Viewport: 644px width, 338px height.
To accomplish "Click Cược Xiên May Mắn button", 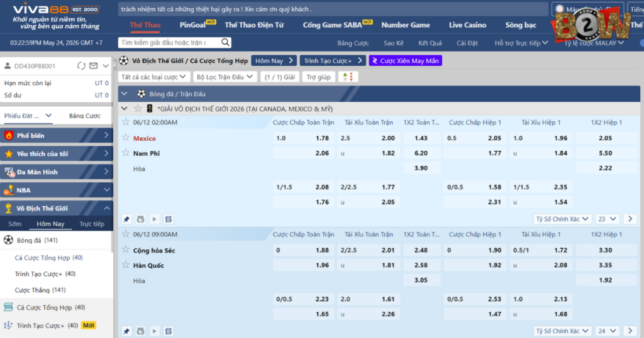I will (x=406, y=61).
